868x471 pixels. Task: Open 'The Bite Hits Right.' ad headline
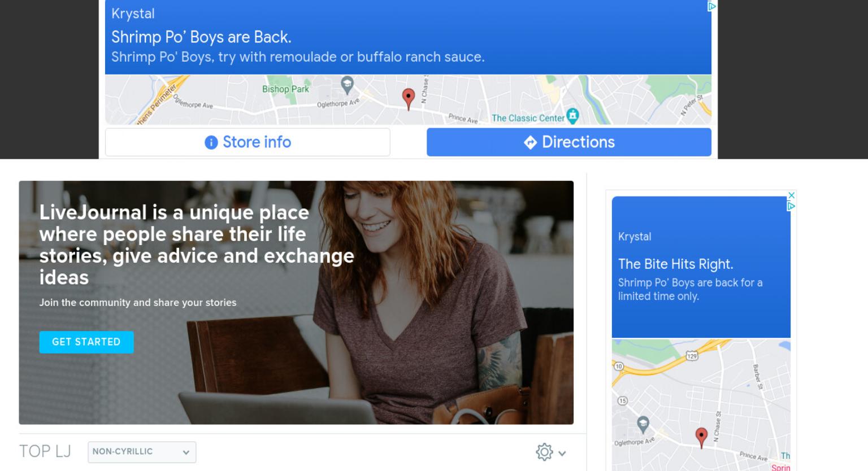point(675,264)
